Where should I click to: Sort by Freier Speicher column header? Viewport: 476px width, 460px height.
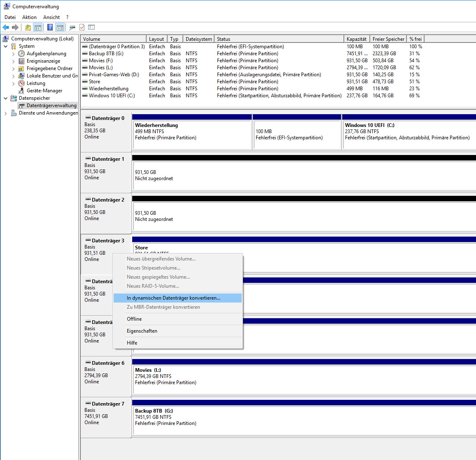point(388,39)
